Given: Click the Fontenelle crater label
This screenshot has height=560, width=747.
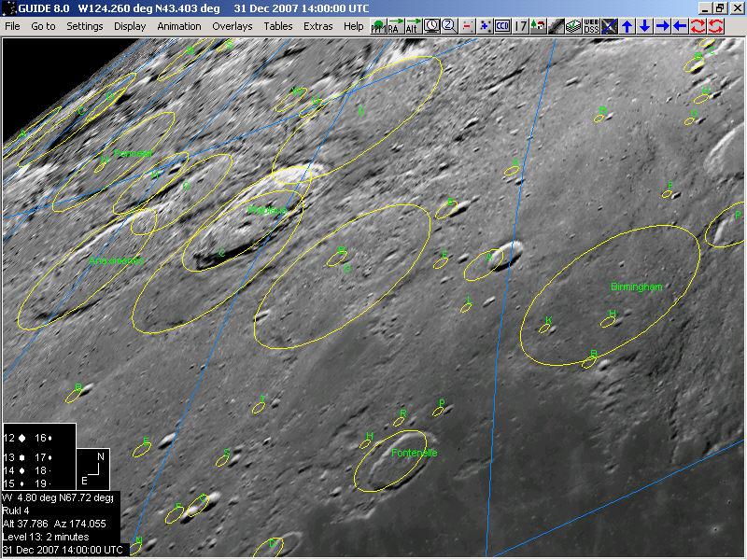Looking at the screenshot, I should click(414, 453).
